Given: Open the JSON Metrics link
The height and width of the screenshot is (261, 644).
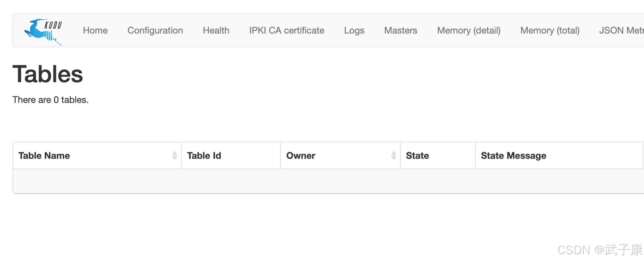Looking at the screenshot, I should point(621,31).
